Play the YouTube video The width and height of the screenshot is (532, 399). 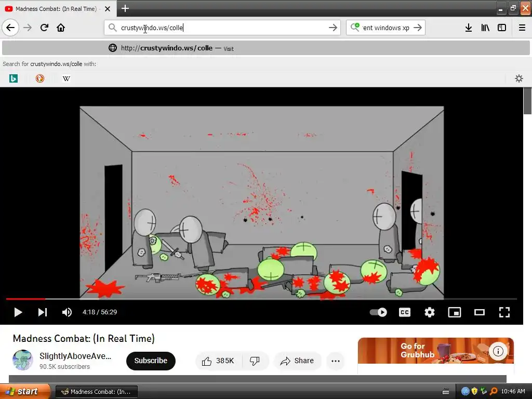(18, 312)
